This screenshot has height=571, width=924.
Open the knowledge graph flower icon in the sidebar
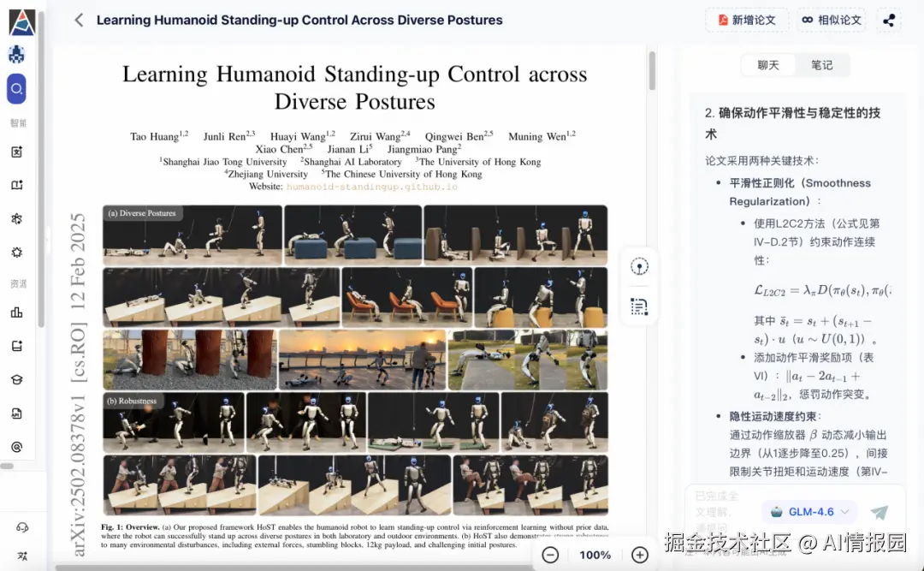click(x=16, y=219)
